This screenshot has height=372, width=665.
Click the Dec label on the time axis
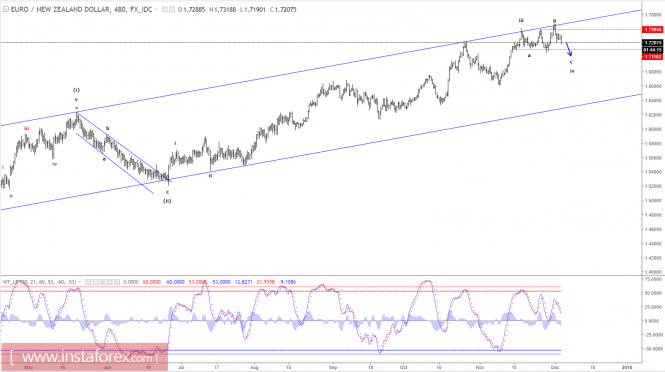(555, 367)
